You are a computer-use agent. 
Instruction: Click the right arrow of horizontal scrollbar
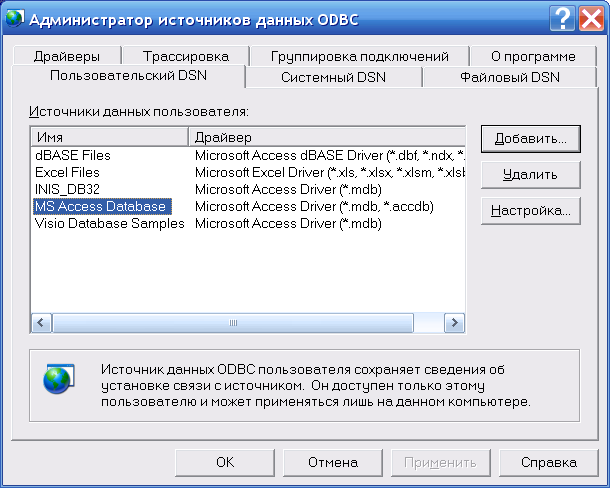(454, 323)
